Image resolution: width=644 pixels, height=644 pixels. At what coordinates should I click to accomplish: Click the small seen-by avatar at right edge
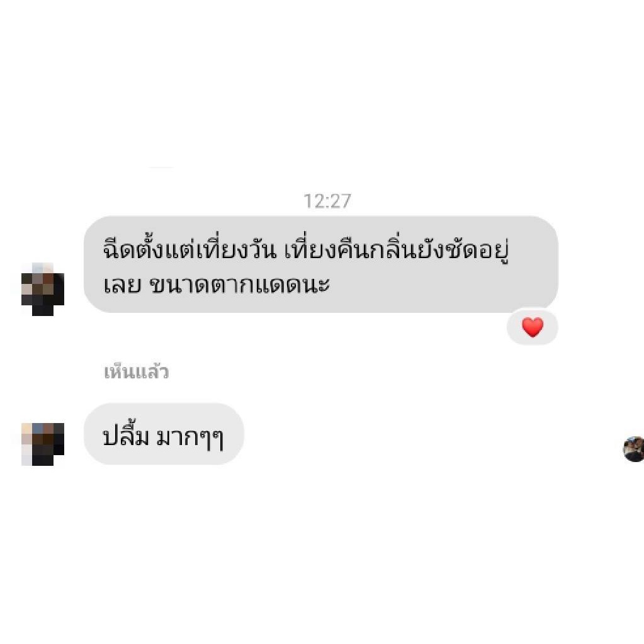pyautogui.click(x=634, y=449)
